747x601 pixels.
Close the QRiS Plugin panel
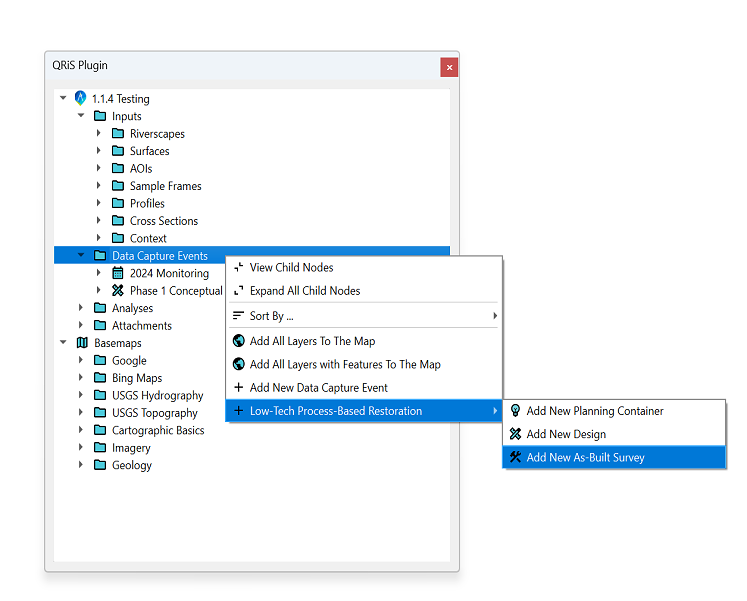coord(449,68)
